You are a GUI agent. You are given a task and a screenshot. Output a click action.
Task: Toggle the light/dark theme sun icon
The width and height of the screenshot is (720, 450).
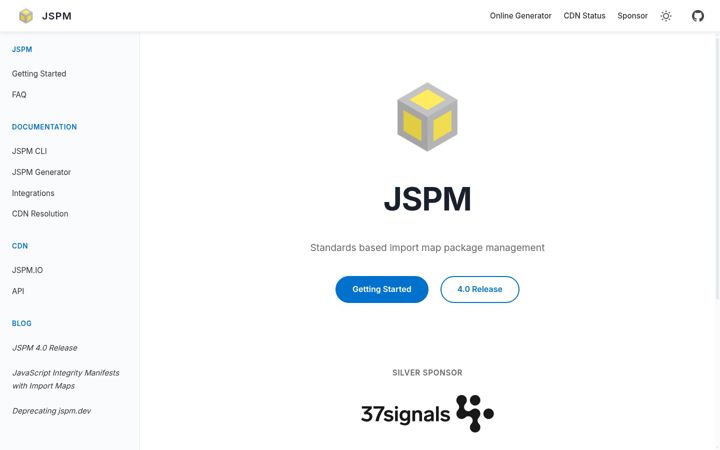pyautogui.click(x=666, y=16)
